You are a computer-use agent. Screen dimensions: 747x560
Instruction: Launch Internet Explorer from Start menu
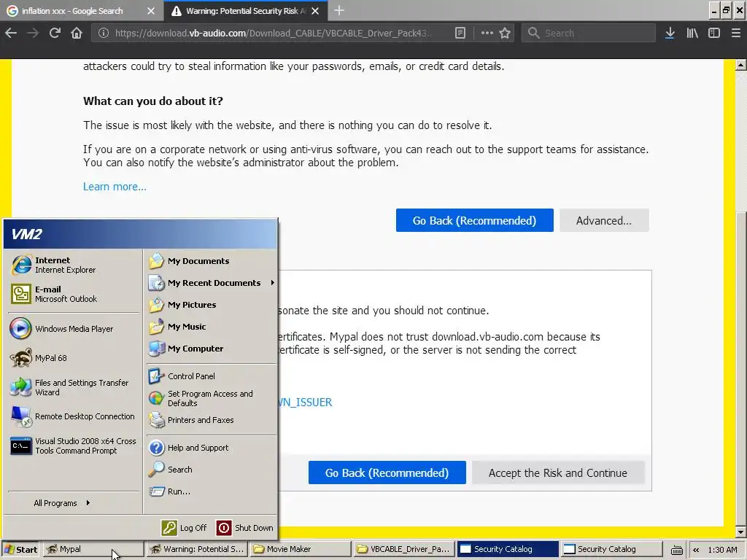pyautogui.click(x=74, y=265)
